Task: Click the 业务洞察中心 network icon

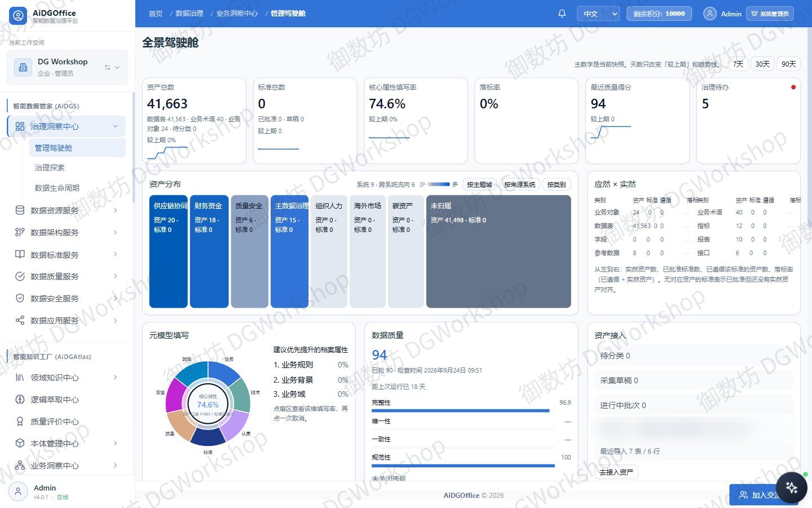Action: coord(20,465)
